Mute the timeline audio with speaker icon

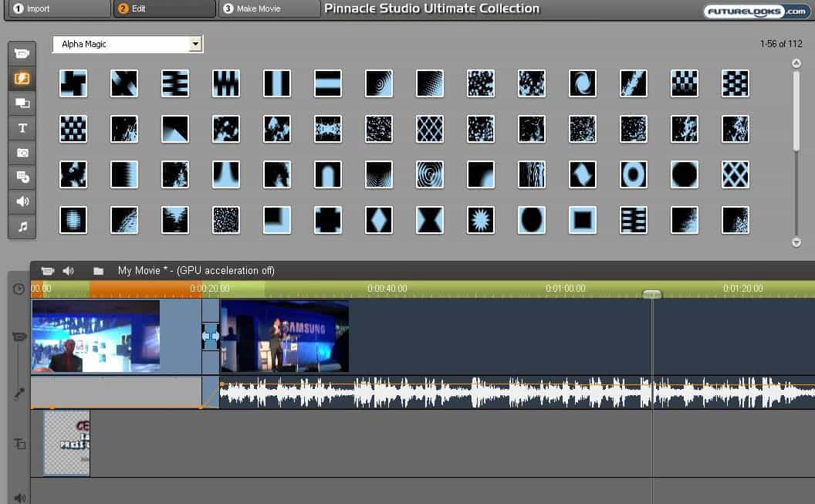coord(69,270)
